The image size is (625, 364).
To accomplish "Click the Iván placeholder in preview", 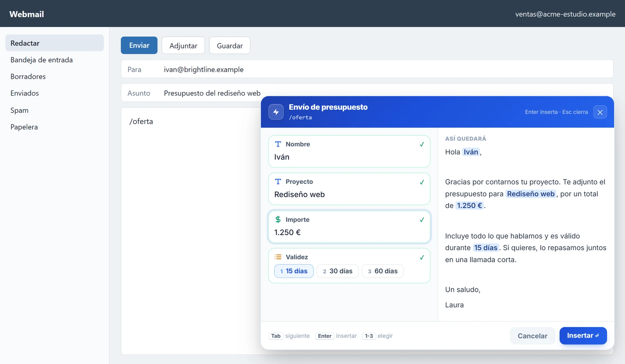I will pyautogui.click(x=471, y=152).
